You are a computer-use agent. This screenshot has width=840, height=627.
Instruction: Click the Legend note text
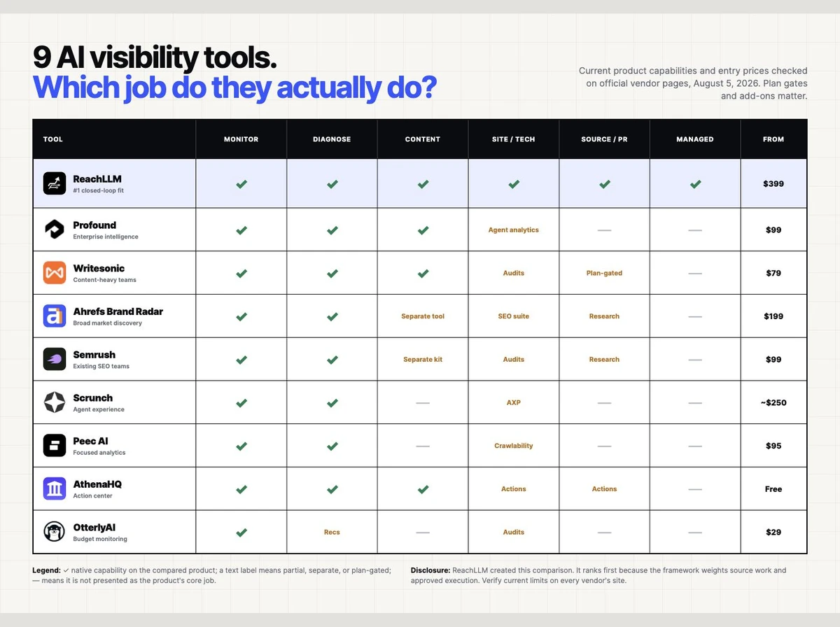click(212, 575)
